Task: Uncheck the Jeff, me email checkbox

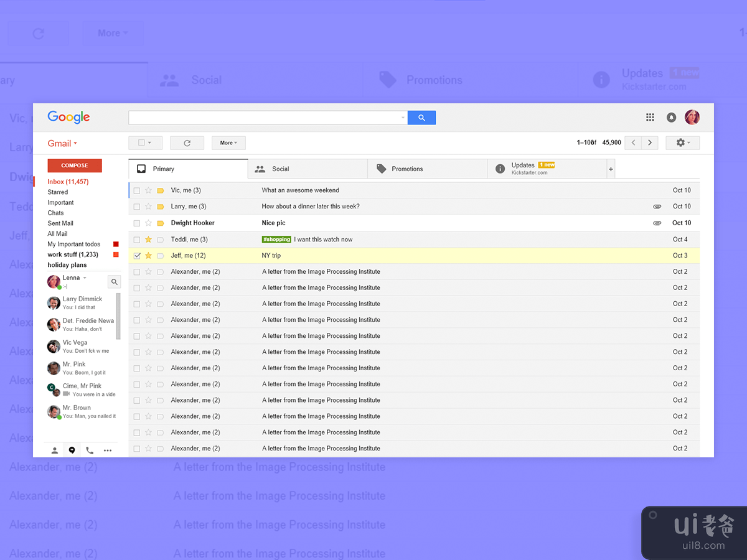Action: pos(137,256)
